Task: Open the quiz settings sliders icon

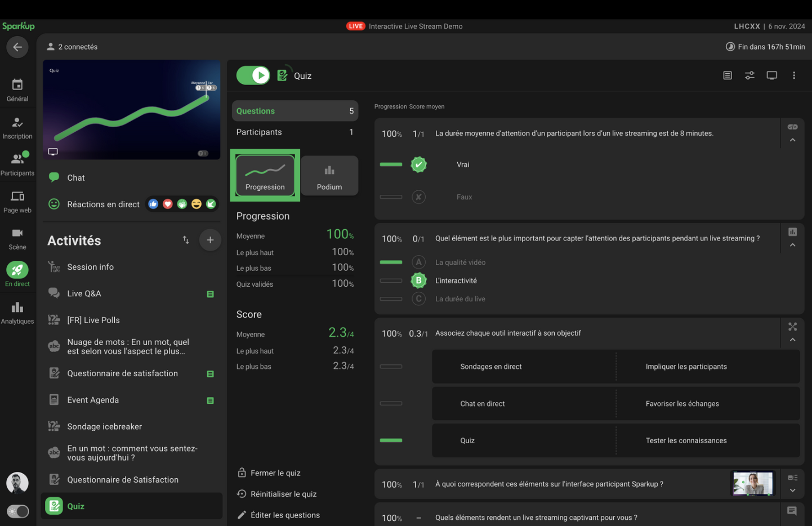Action: pyautogui.click(x=749, y=75)
